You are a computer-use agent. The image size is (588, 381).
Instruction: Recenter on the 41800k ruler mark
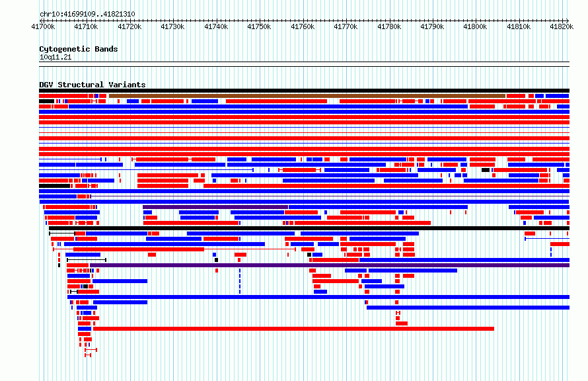(476, 26)
